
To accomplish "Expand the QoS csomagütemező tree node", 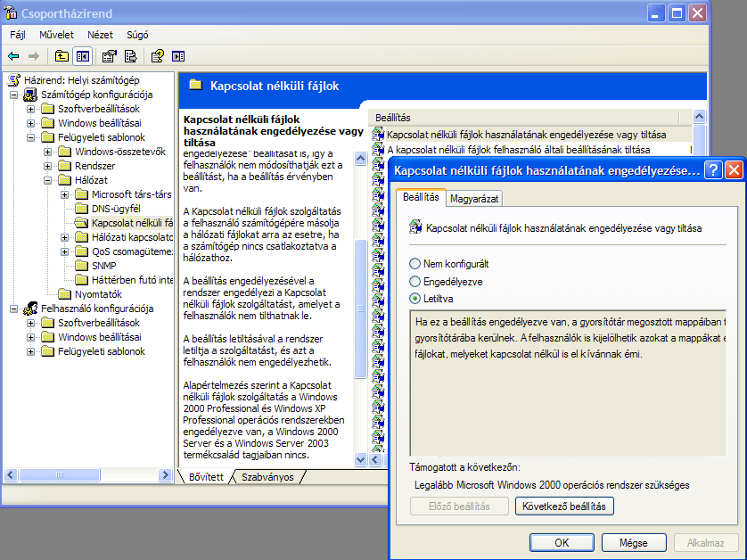I will (x=65, y=251).
